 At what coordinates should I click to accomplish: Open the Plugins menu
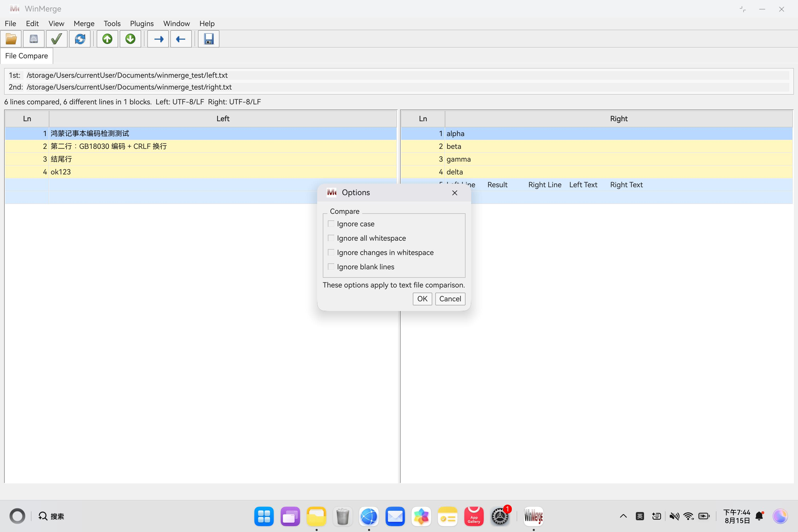coord(142,24)
